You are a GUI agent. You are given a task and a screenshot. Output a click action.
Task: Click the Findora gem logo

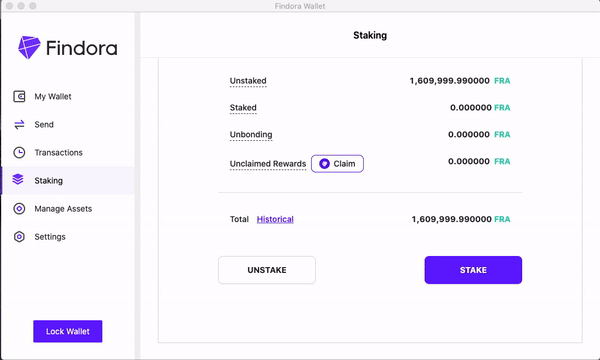click(x=29, y=47)
